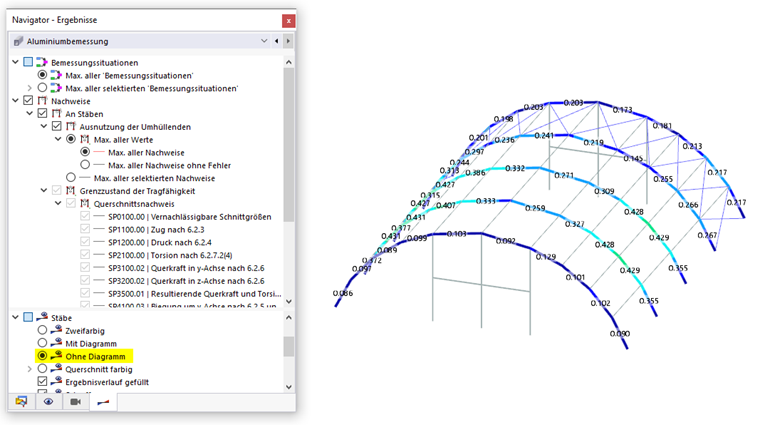
Task: Open the navigator Data tab icon
Action: (x=21, y=402)
